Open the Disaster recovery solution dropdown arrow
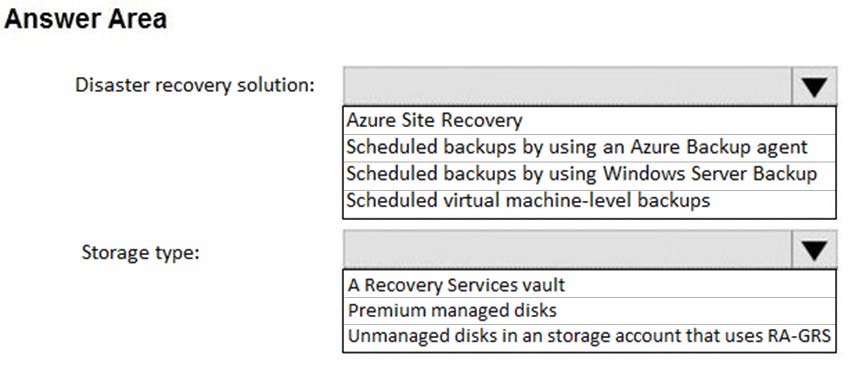 [813, 86]
